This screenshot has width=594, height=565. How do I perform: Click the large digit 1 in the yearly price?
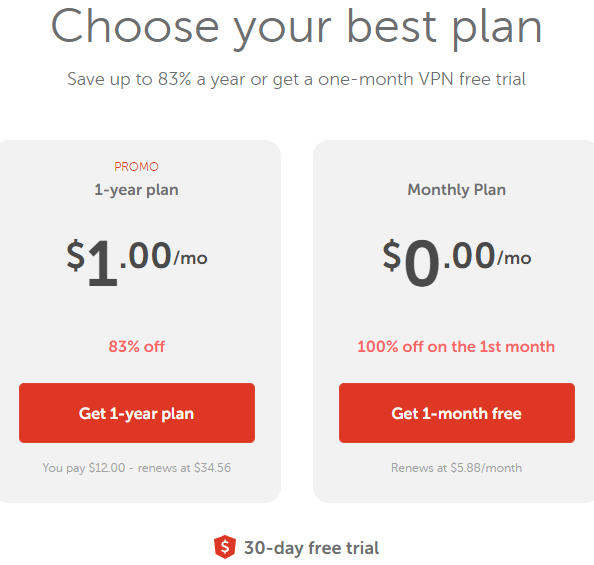tap(102, 264)
